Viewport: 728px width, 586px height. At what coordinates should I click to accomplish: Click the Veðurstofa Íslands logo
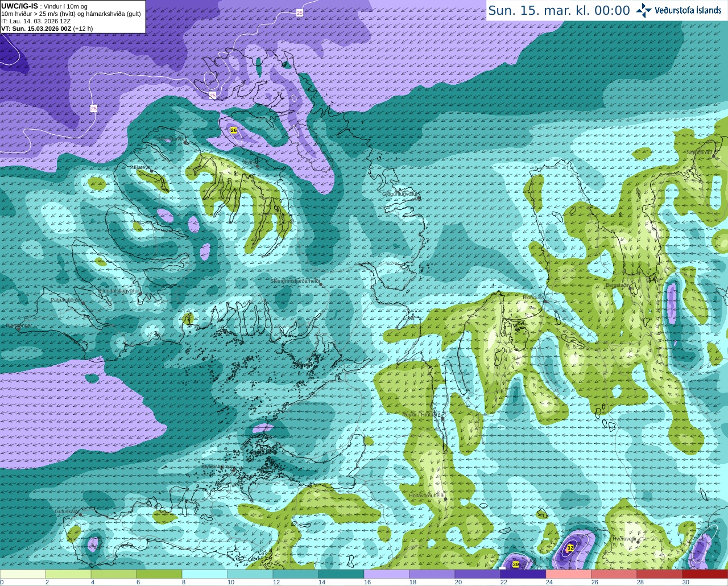pyautogui.click(x=679, y=10)
